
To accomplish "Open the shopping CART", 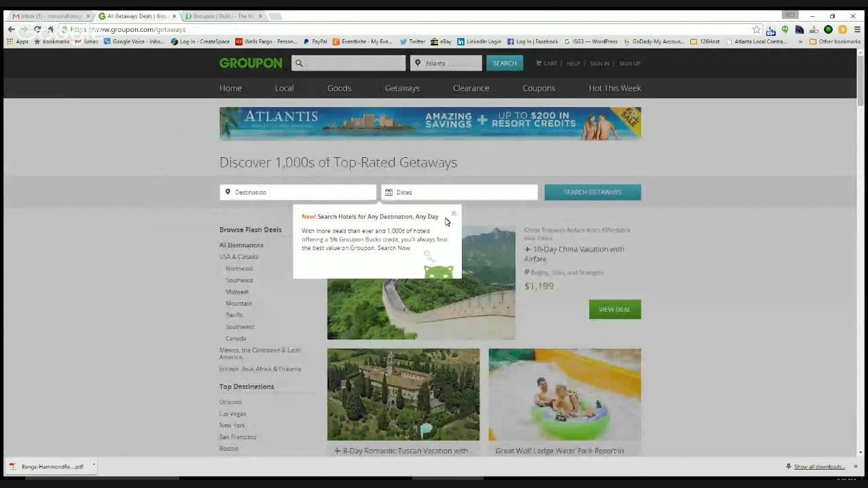I will coord(547,63).
